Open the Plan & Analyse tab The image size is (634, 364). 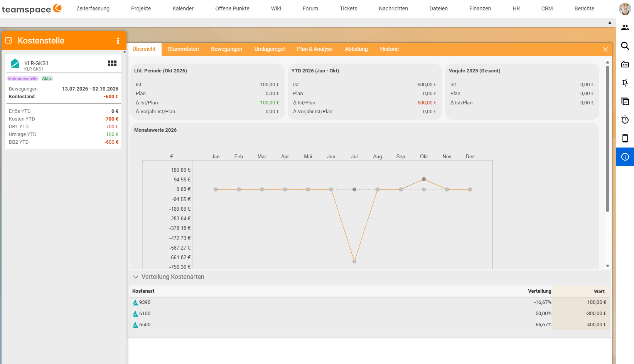click(315, 49)
